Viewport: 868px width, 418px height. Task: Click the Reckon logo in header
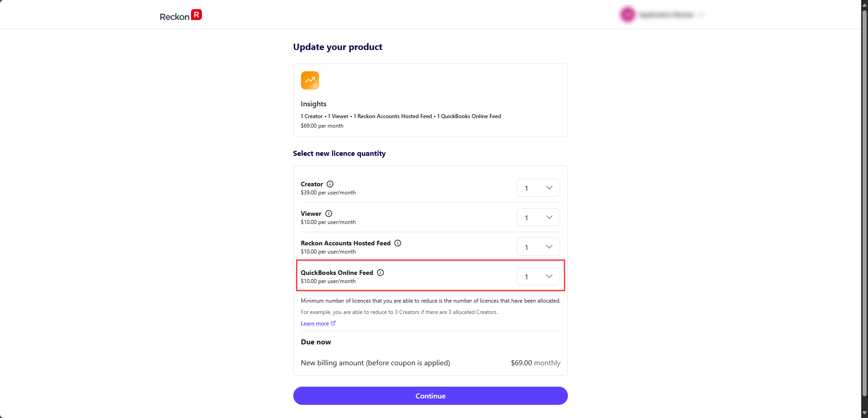click(181, 15)
